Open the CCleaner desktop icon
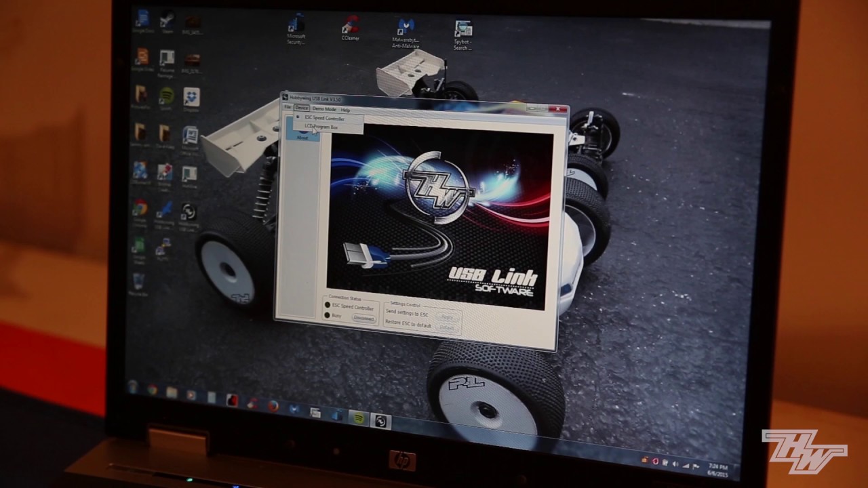868x488 pixels. click(x=350, y=29)
